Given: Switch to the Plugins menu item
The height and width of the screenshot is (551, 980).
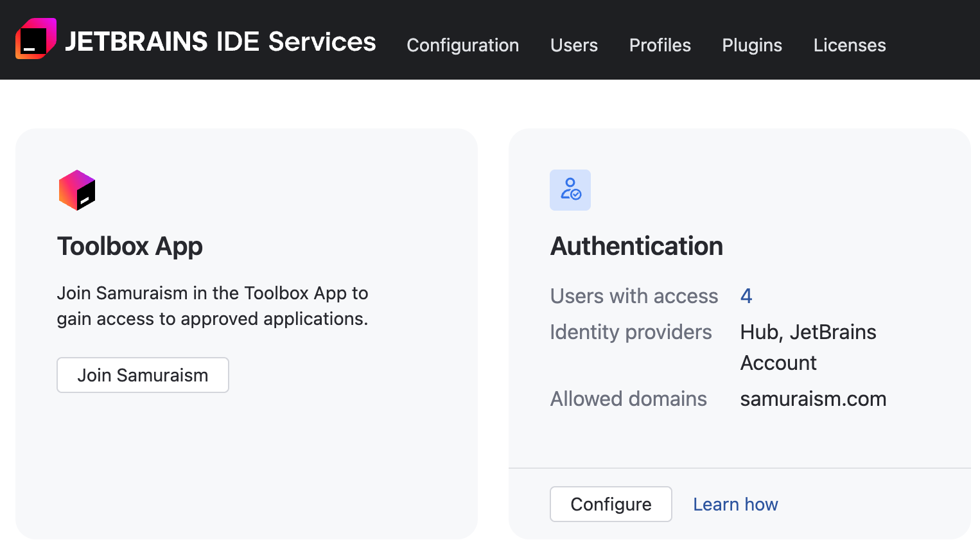Looking at the screenshot, I should click(752, 45).
